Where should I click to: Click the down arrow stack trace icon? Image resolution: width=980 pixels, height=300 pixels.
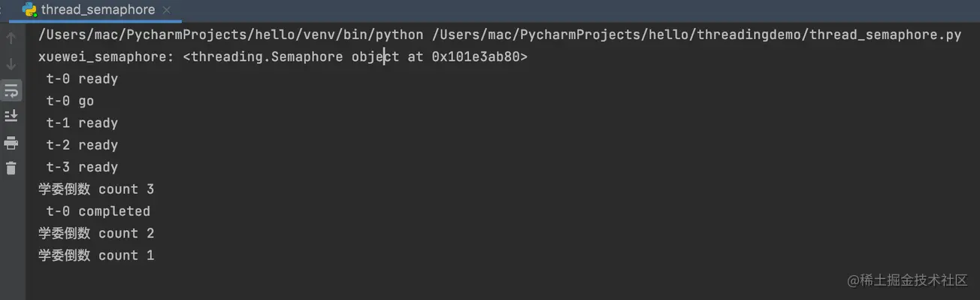pyautogui.click(x=11, y=64)
